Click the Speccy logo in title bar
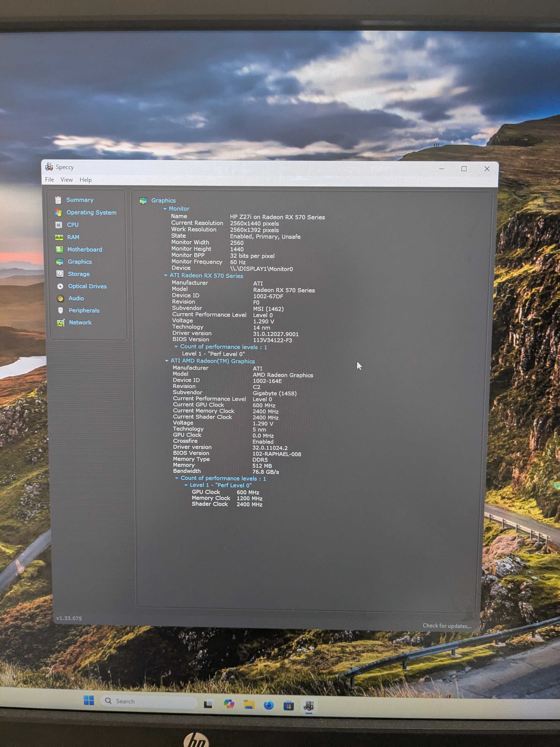The width and height of the screenshot is (560, 747). [49, 167]
